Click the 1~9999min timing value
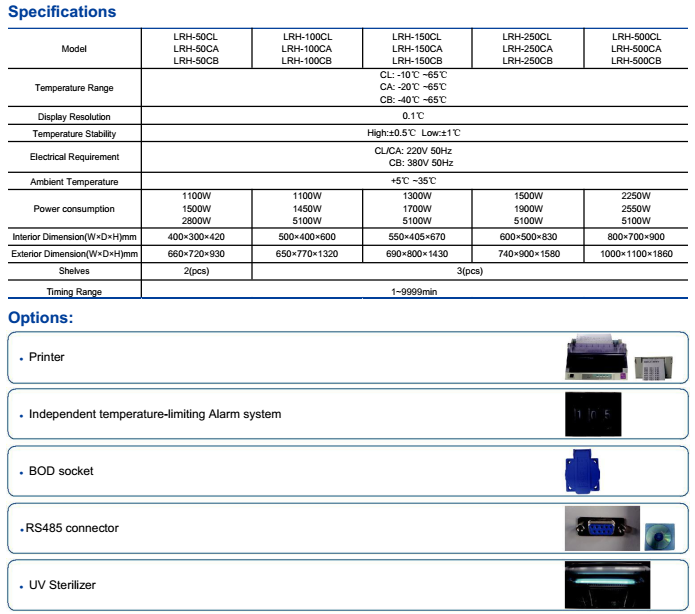This screenshot has width=695, height=614. 414,292
